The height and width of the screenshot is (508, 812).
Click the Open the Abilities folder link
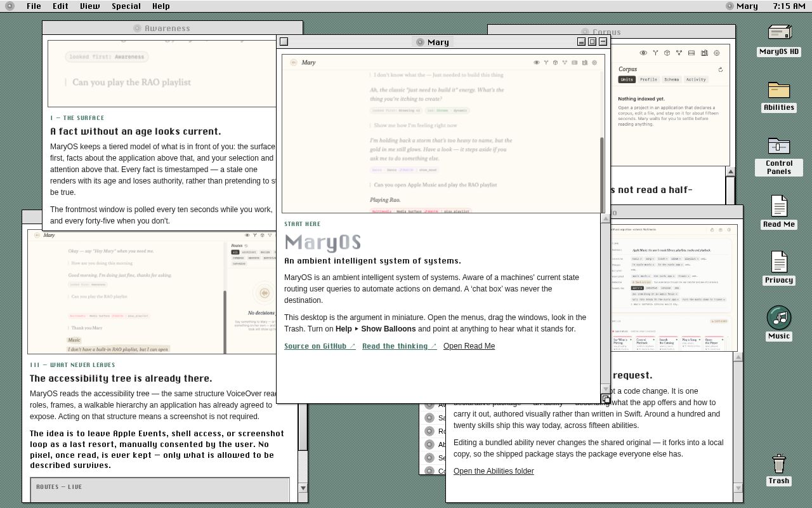(494, 471)
